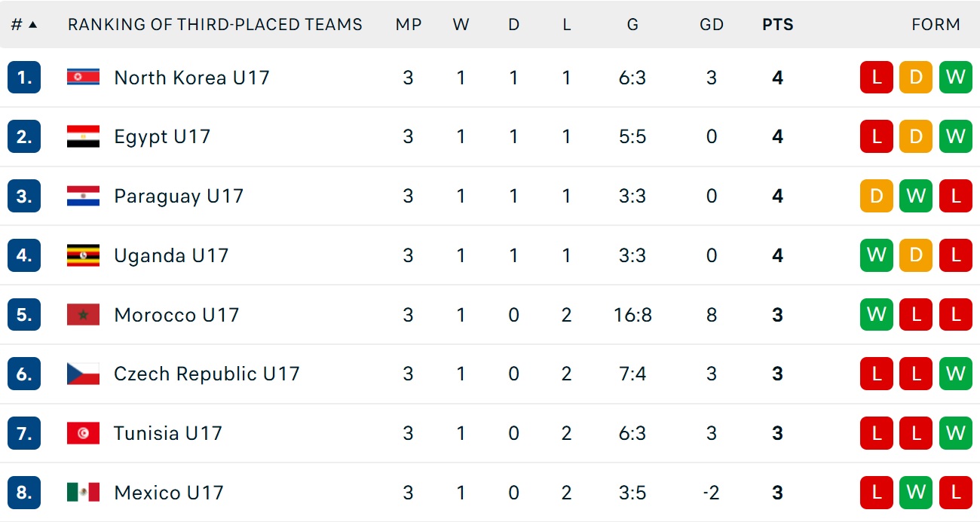980x522 pixels.
Task: Click Uganda's green W form badge
Action: 876,255
